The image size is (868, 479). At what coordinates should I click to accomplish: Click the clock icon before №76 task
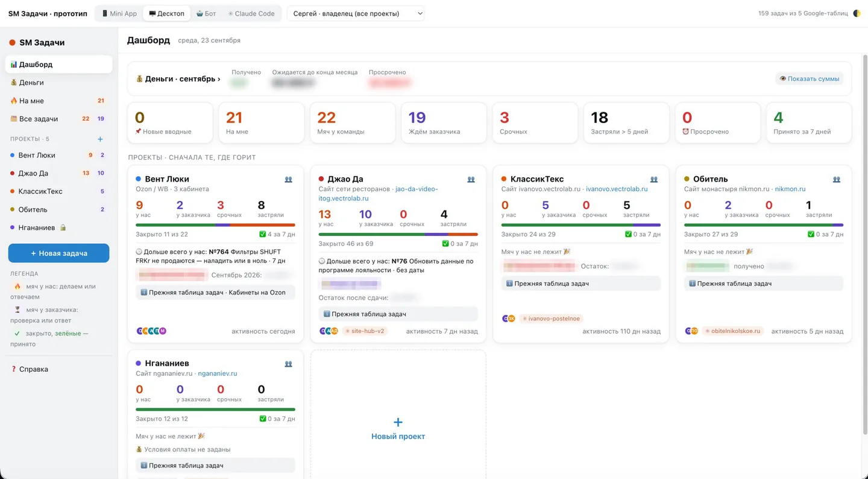pyautogui.click(x=322, y=262)
